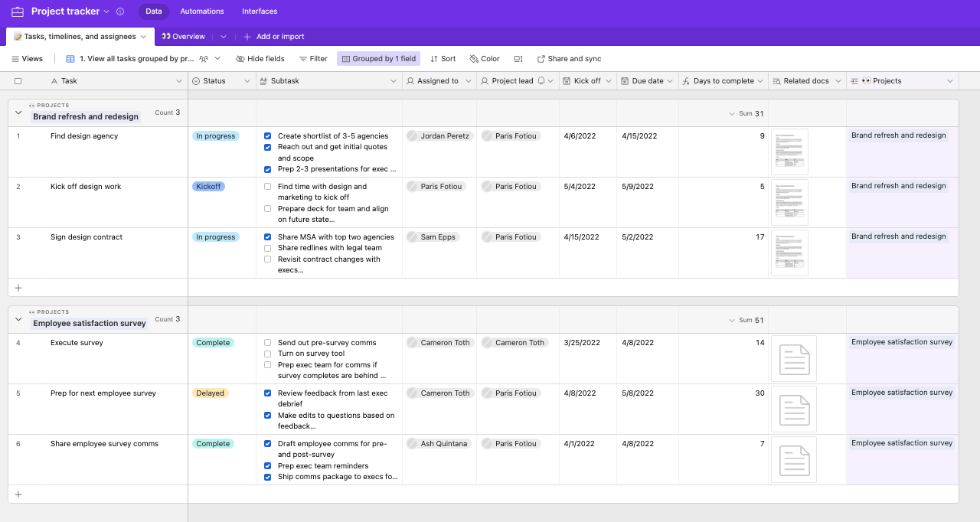The height and width of the screenshot is (522, 980).
Task: Click Add or import table
Action: tap(274, 37)
